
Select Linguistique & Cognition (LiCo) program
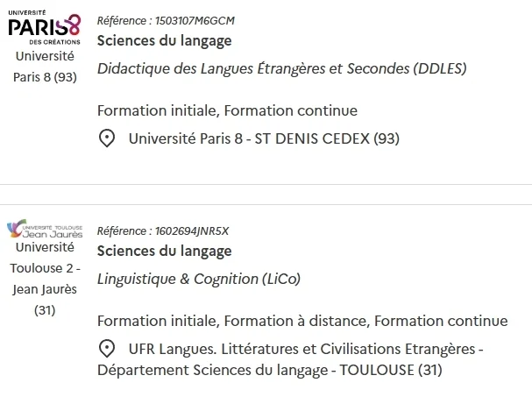tap(199, 279)
